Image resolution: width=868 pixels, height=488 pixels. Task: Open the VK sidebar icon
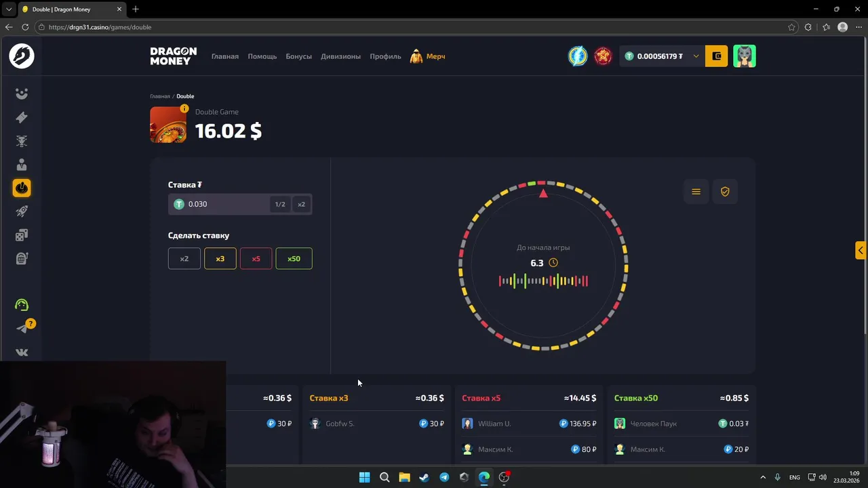pyautogui.click(x=22, y=352)
